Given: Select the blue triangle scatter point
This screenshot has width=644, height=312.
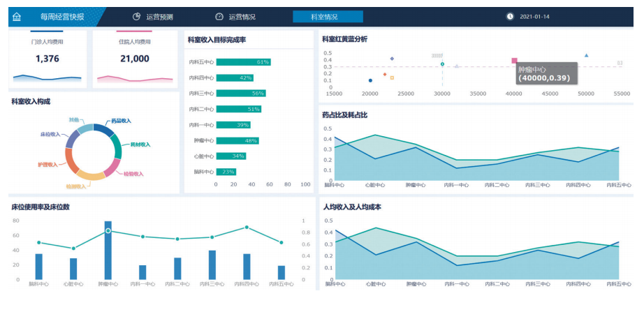Looking at the screenshot, I should point(586,55).
